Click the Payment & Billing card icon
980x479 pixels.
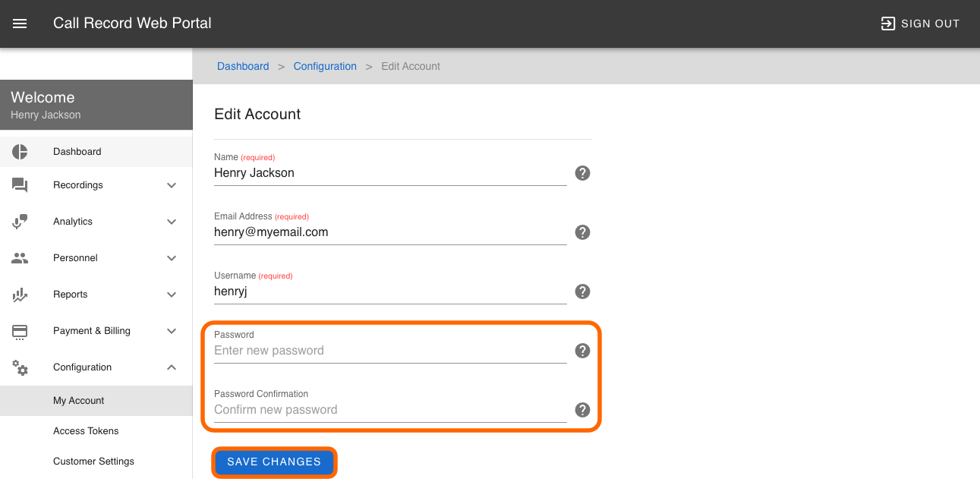20,331
